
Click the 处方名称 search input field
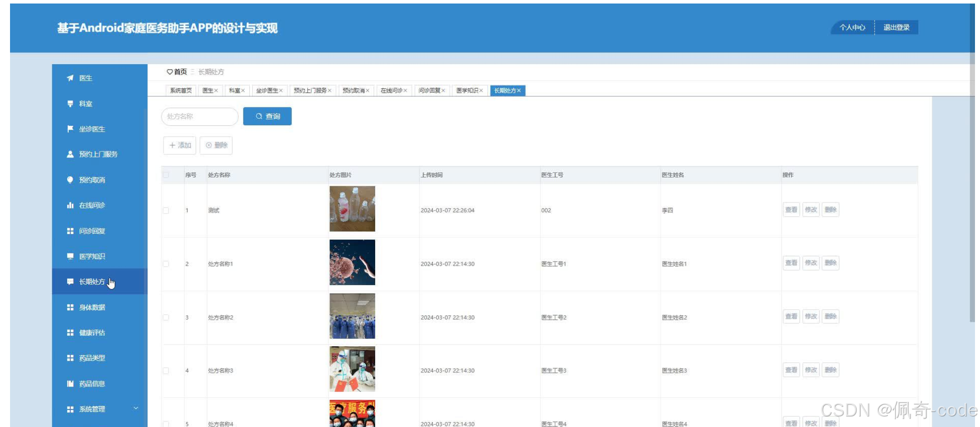pyautogui.click(x=200, y=116)
